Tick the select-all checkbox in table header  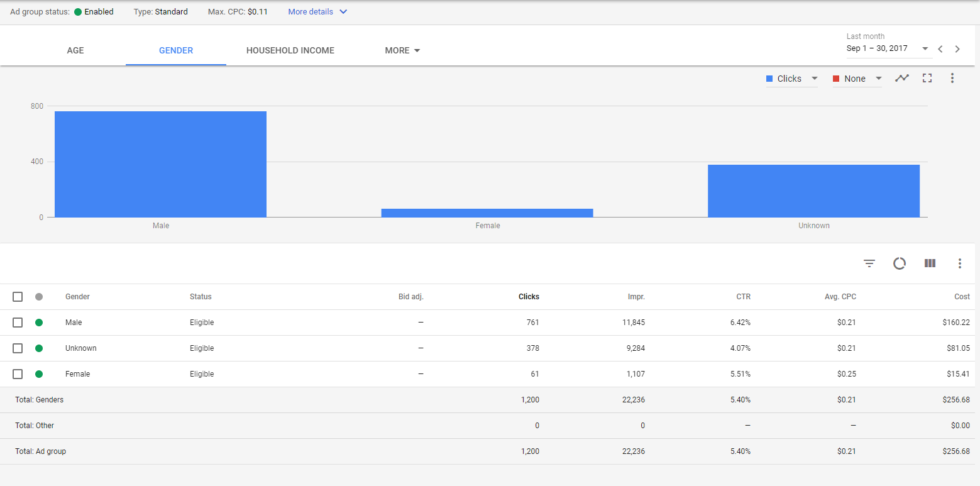(x=18, y=297)
